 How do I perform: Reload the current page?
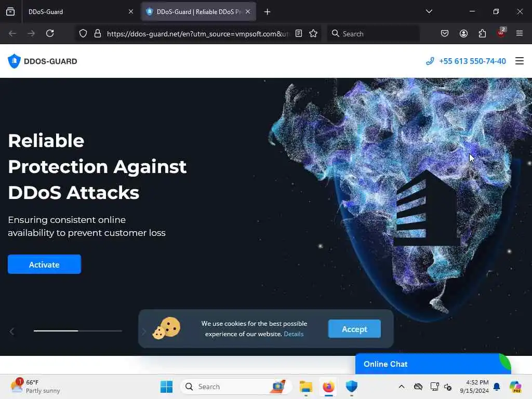coord(50,33)
